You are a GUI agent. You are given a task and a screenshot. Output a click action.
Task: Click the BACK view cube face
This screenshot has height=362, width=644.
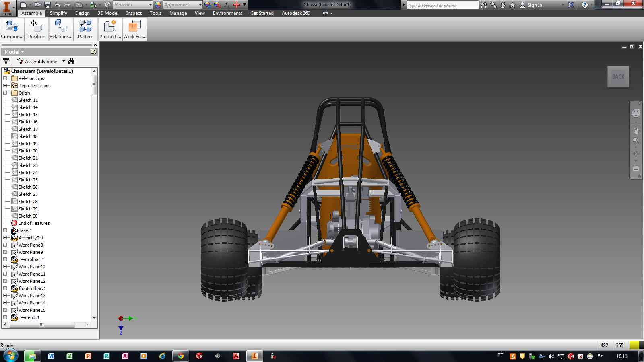click(x=618, y=76)
